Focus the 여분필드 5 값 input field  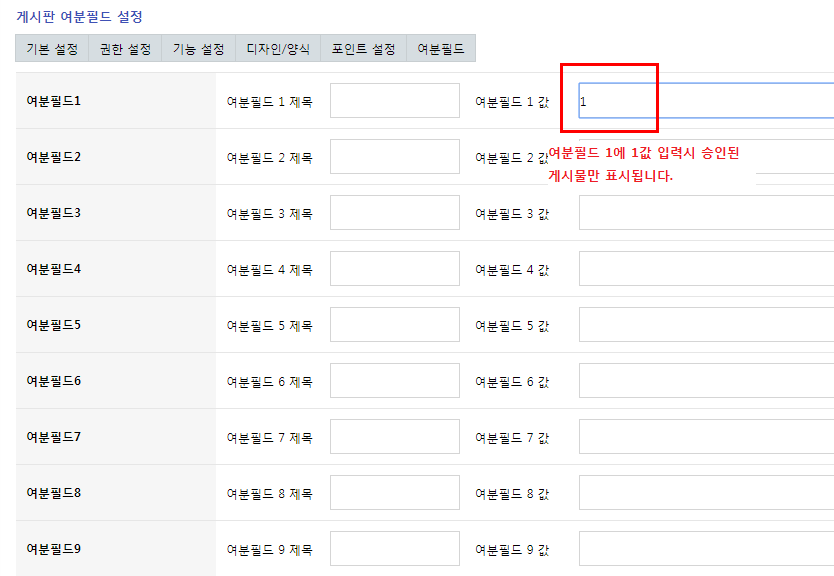706,324
